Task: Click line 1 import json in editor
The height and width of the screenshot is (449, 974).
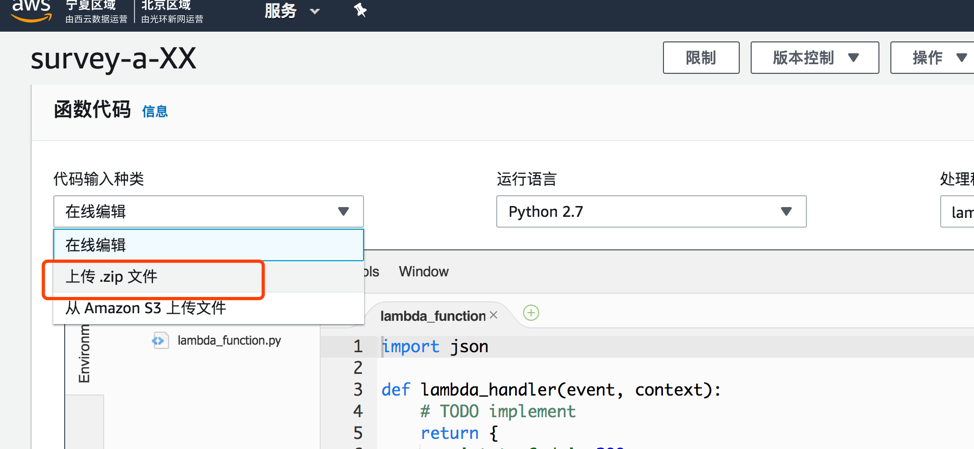Action: [x=435, y=347]
